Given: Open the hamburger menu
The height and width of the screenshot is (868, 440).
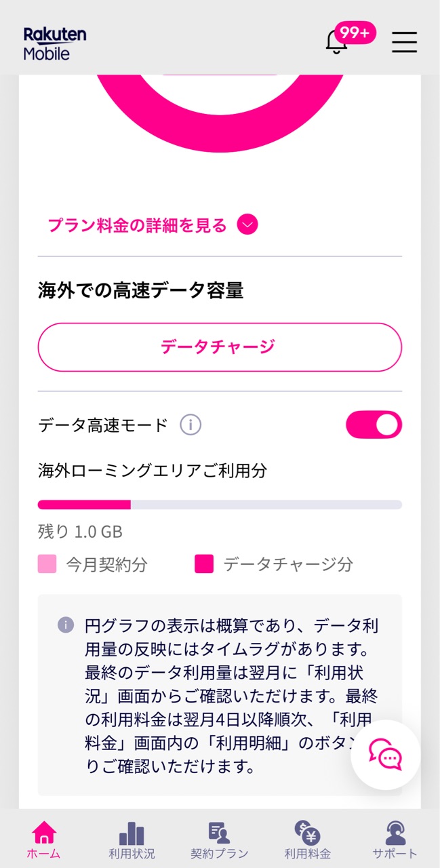Looking at the screenshot, I should pos(404,42).
